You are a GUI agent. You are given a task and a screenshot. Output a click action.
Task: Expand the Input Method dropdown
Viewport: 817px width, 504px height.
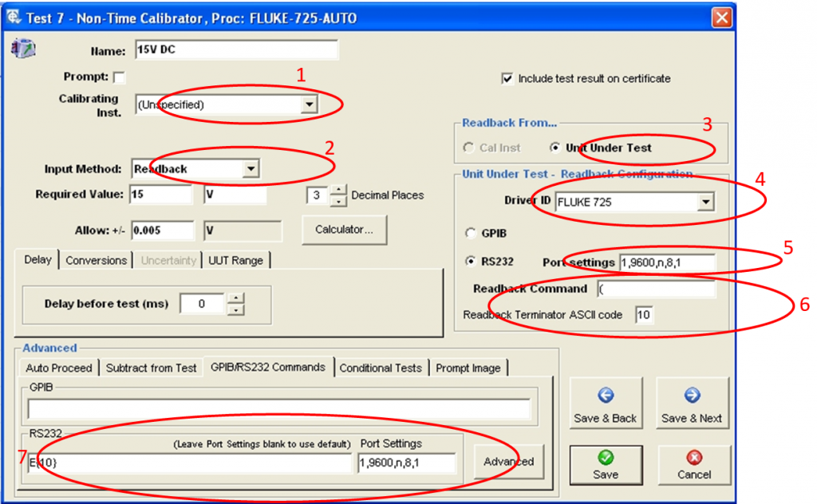pos(251,168)
